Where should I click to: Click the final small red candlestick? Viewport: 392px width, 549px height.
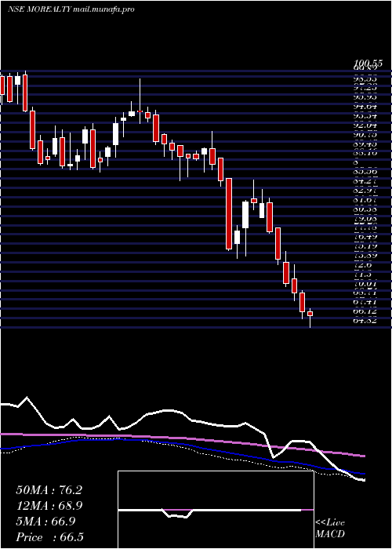tap(310, 314)
